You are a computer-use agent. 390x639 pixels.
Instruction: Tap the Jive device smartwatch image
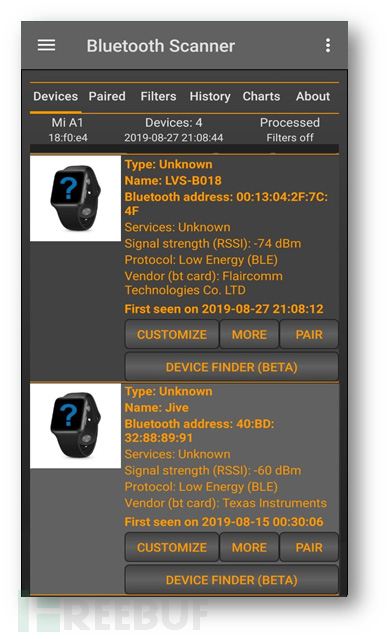[x=75, y=425]
